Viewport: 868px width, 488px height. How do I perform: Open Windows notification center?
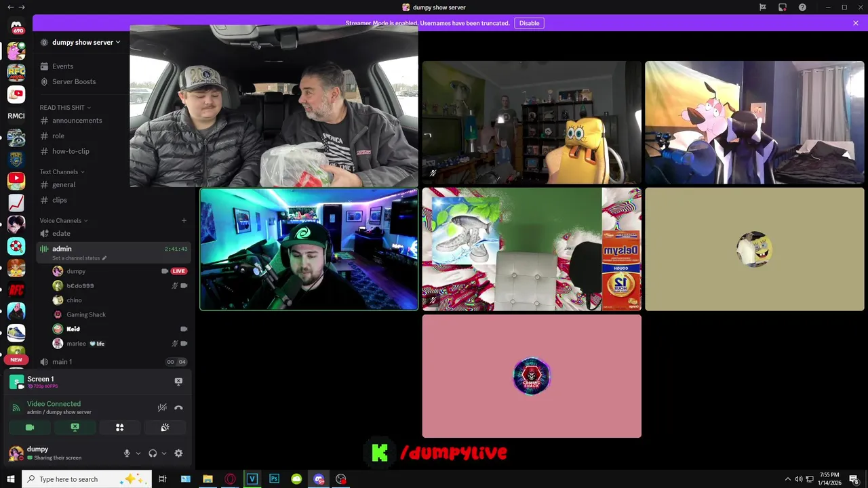tap(854, 479)
